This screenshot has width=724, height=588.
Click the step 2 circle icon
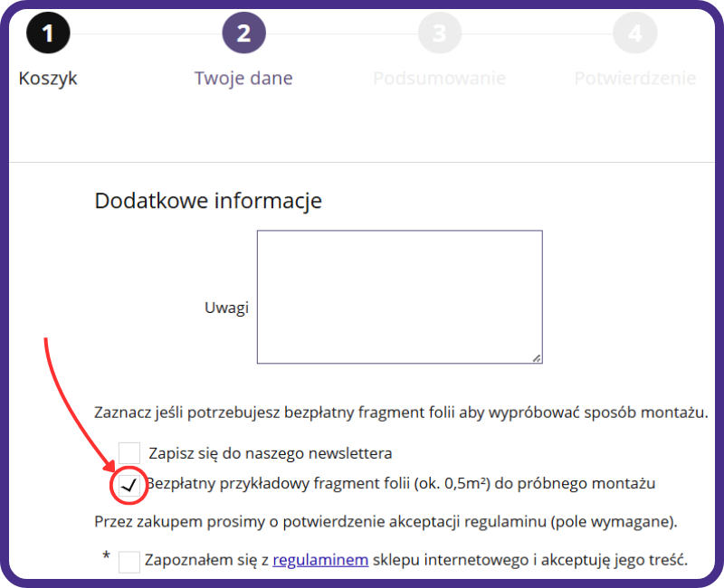coord(243,33)
